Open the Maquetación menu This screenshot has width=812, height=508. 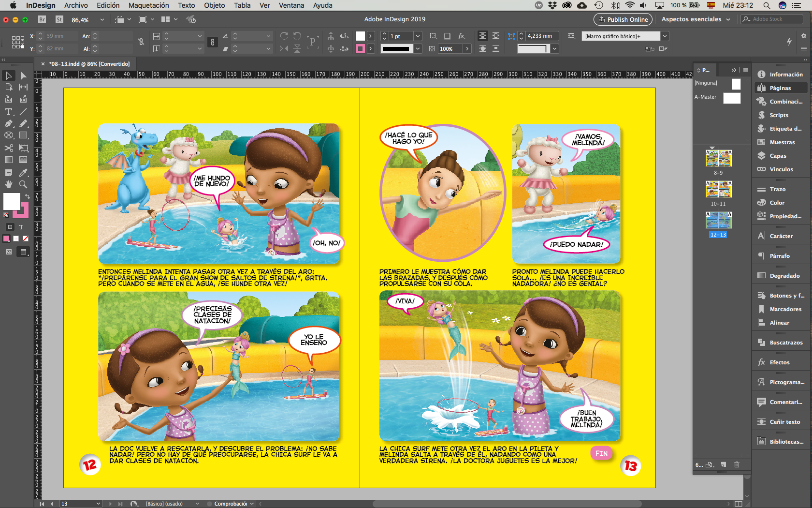148,5
